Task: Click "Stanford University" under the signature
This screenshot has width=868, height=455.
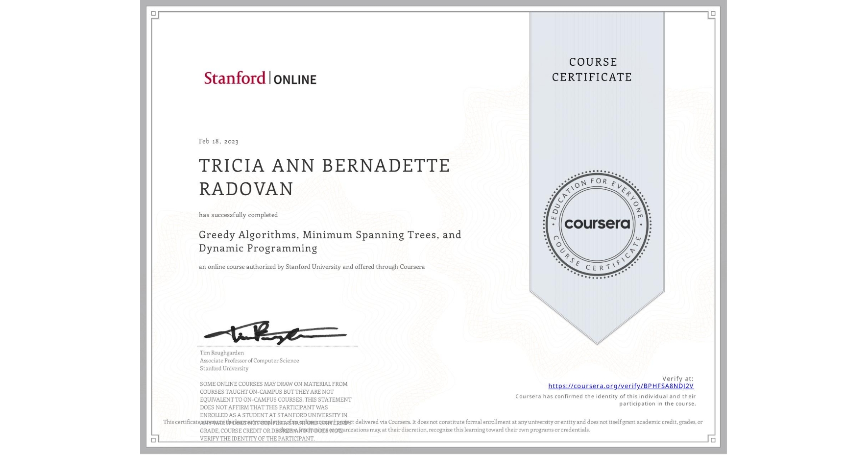Action: pos(224,368)
